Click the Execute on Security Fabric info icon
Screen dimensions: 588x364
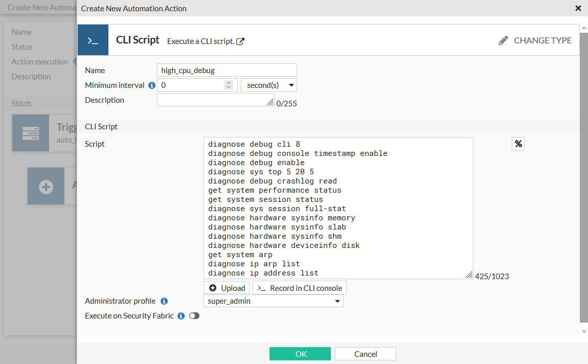point(180,316)
